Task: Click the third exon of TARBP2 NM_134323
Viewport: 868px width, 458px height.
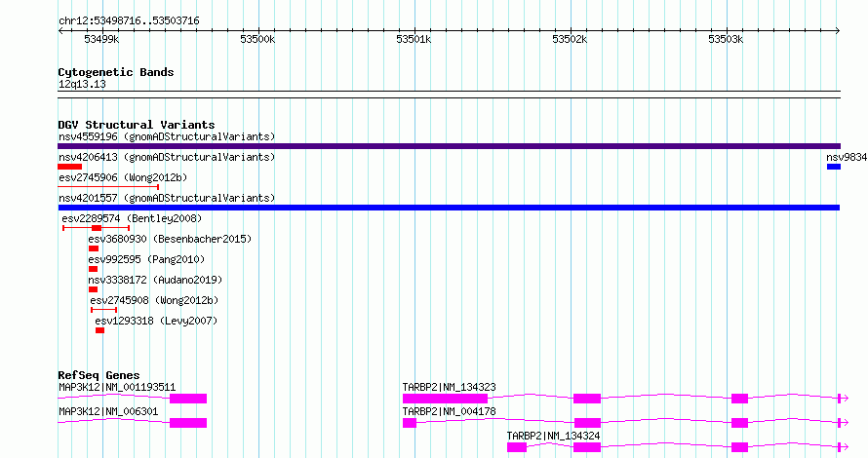Action: point(739,399)
